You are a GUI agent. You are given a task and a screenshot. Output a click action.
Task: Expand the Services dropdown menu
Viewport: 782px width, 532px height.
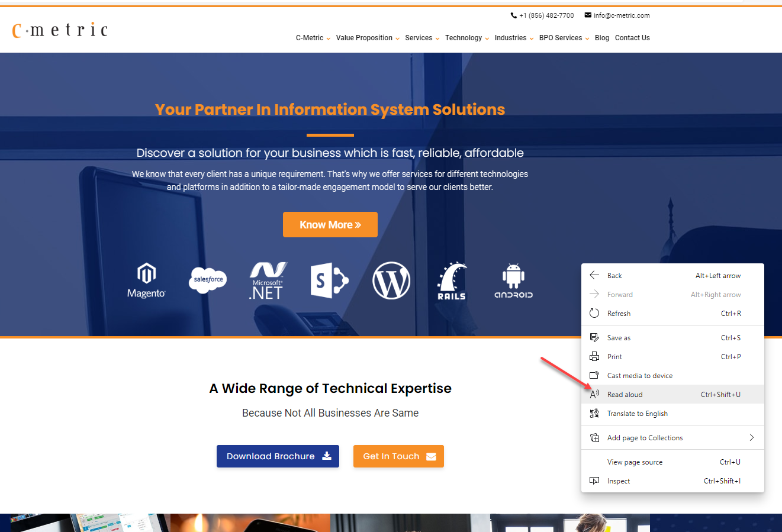pyautogui.click(x=422, y=38)
